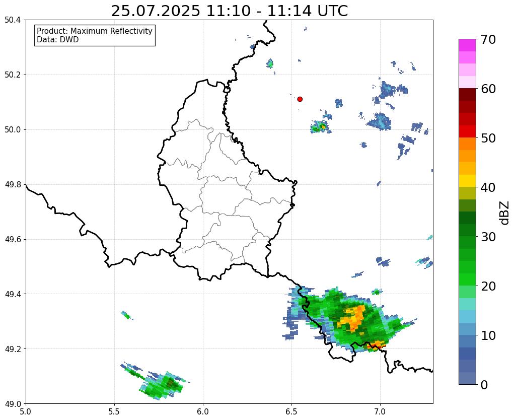
Task: Click the longitude axis label 7.0
Action: point(381,411)
